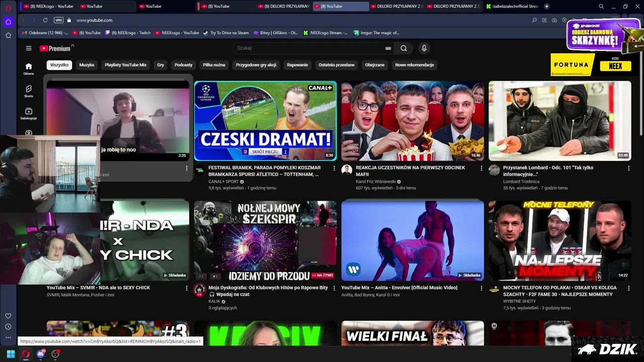Switch to the NEEXcsgo - YouTube browser tab
644x362 pixels.
coord(48,6)
